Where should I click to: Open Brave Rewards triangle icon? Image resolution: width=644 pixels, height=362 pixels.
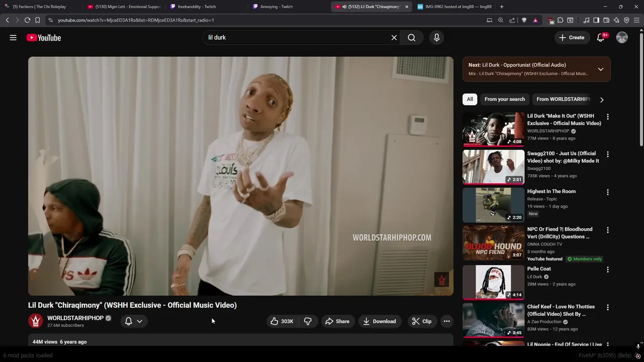coord(535,20)
